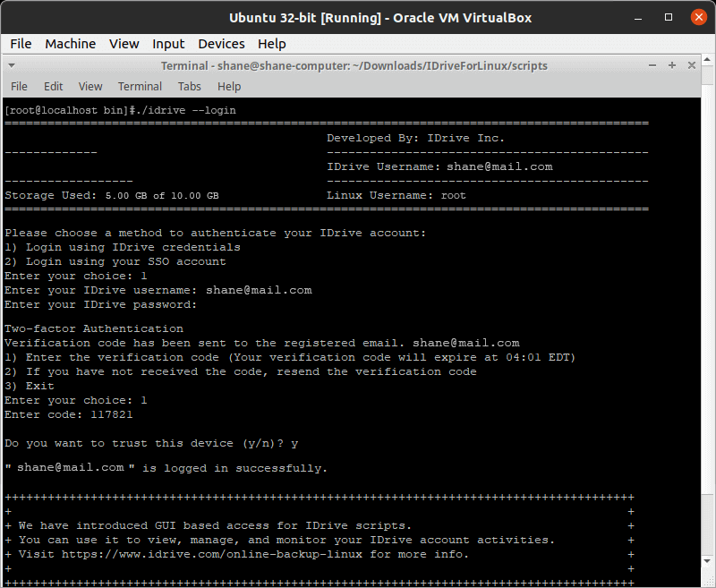716x588 pixels.
Task: Minimize the VirtualBox window
Action: tap(638, 18)
